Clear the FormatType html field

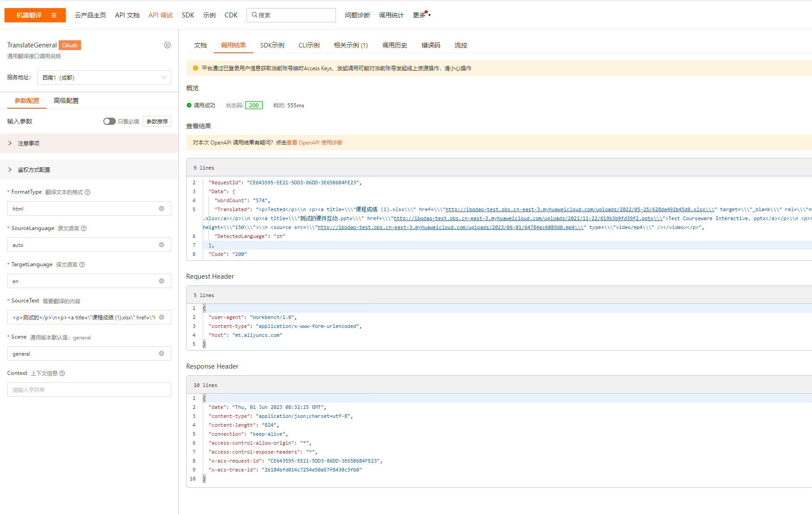coord(162,208)
